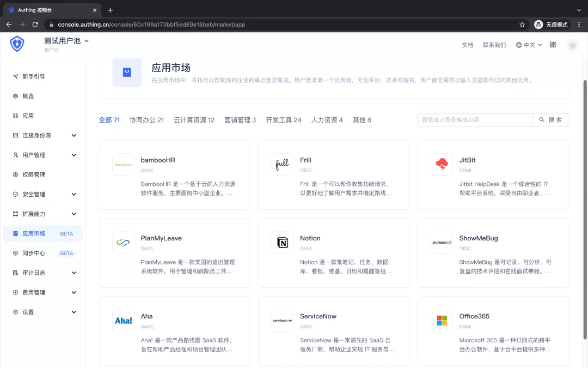Open the Office365 app title
The height and width of the screenshot is (368, 588).
coord(474,316)
